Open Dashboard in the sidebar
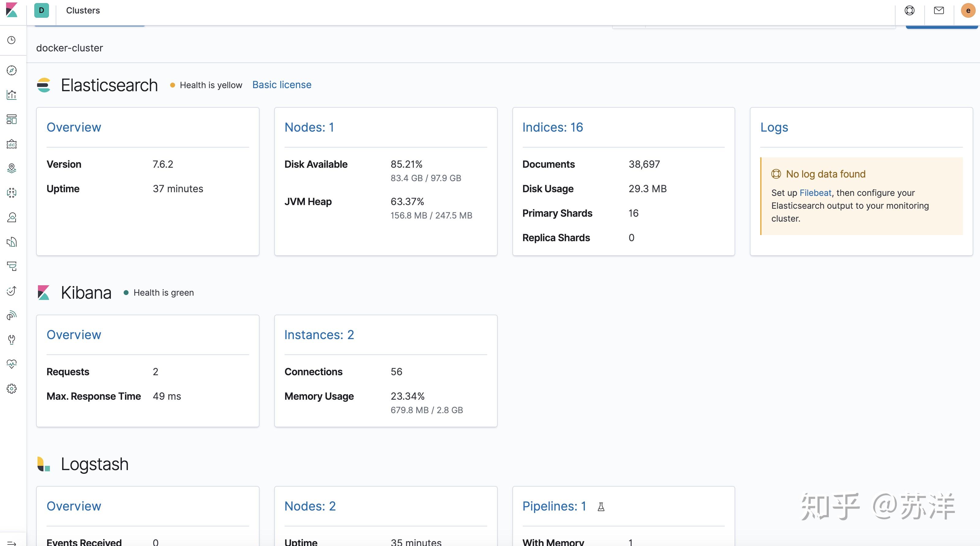980x546 pixels. pos(12,119)
